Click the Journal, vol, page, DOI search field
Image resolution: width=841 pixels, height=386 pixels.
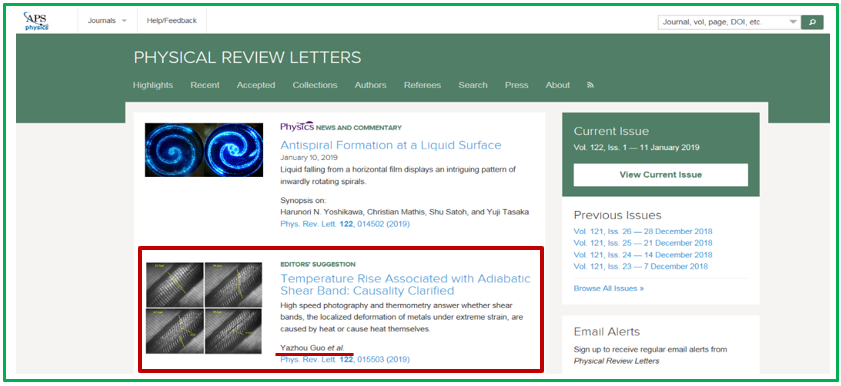tap(722, 23)
